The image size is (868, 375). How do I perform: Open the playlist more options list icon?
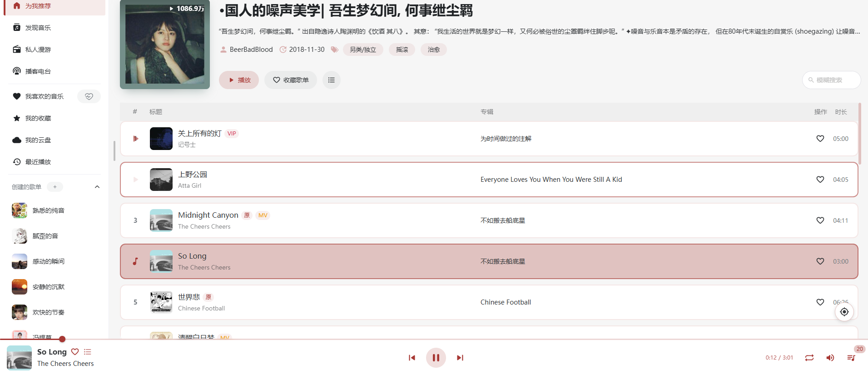(x=332, y=80)
